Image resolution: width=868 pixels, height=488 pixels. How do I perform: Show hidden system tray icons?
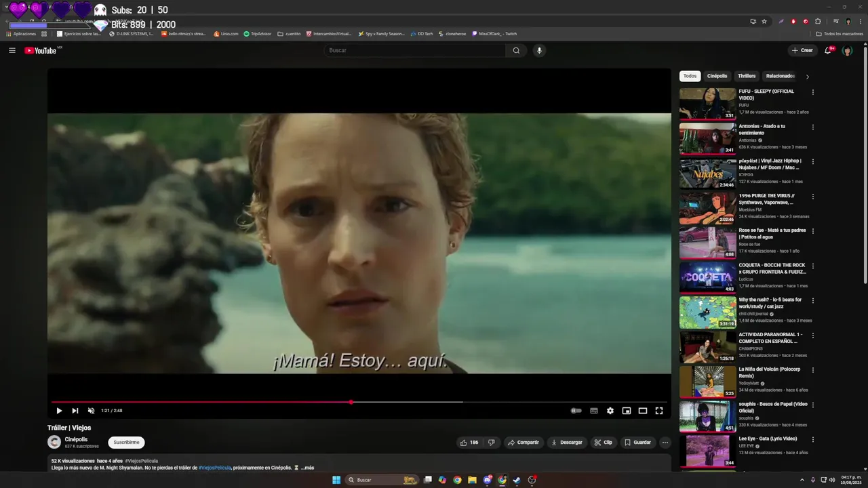pos(802,480)
